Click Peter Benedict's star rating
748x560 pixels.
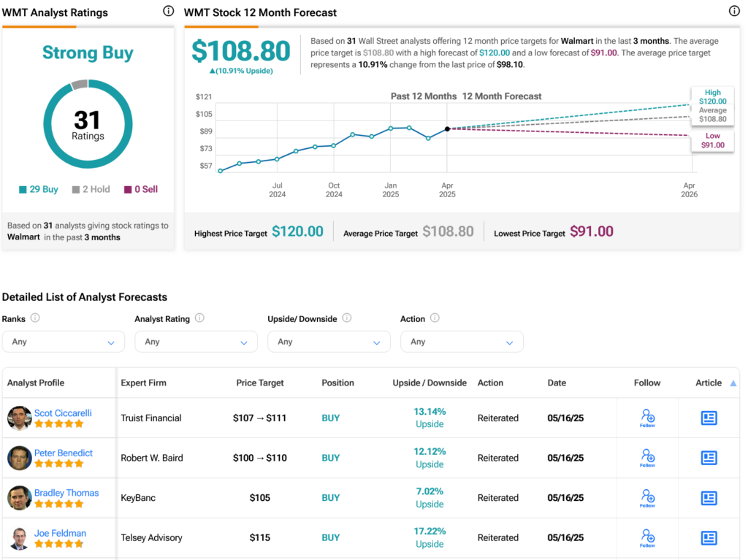[59, 464]
